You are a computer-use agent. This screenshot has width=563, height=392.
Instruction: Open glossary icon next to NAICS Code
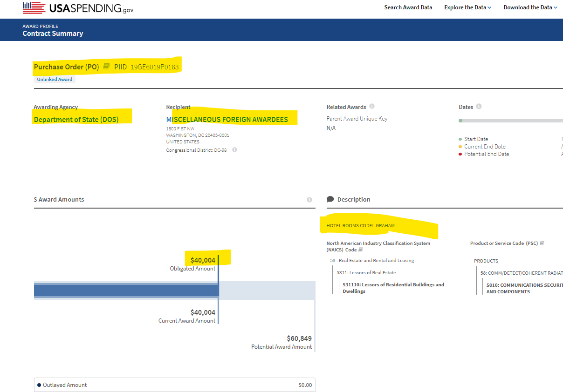(x=361, y=250)
